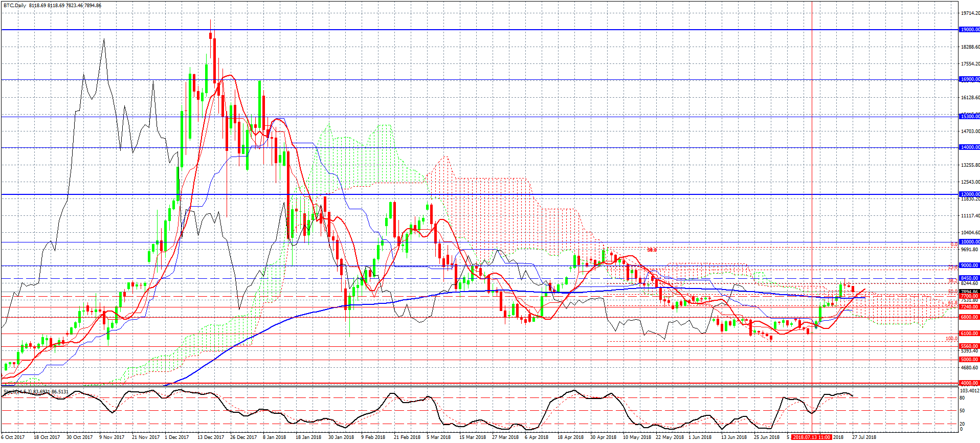Image resolution: width=980 pixels, height=443 pixels.
Task: Click the 1 Jun 2018 date label
Action: [x=700, y=437]
